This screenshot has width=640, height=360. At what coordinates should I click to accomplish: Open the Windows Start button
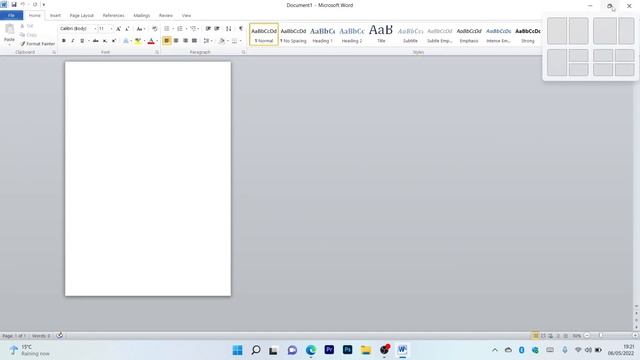coord(237,350)
